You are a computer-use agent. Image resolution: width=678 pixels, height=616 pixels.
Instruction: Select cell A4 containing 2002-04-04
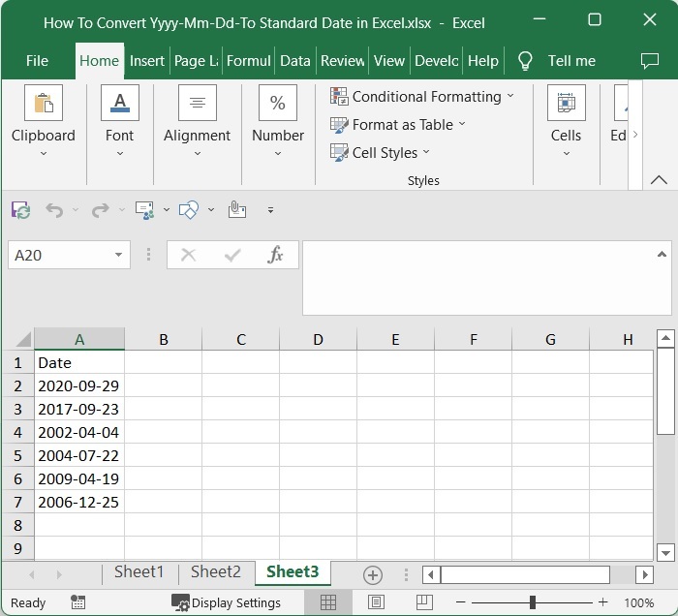pyautogui.click(x=78, y=432)
